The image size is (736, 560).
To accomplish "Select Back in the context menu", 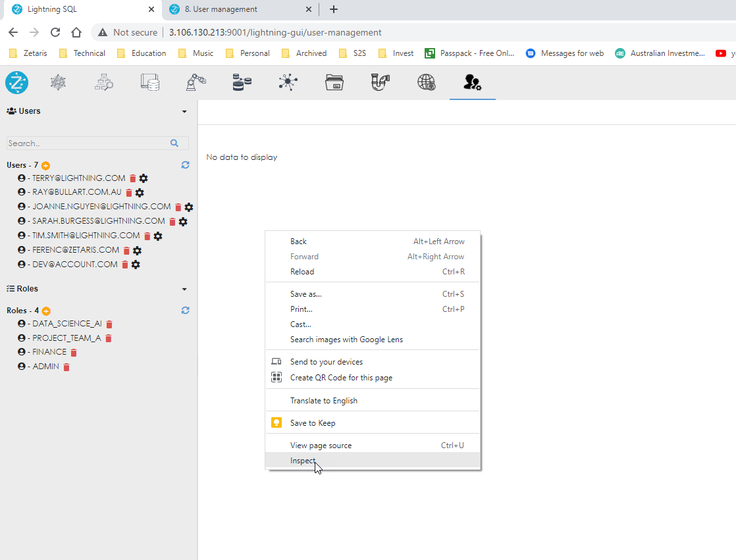I will 373,242.
